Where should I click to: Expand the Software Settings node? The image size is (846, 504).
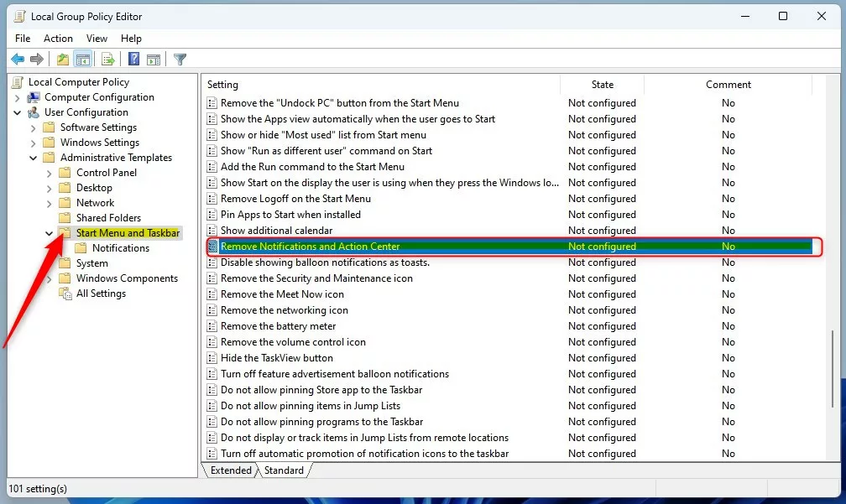[x=33, y=127]
